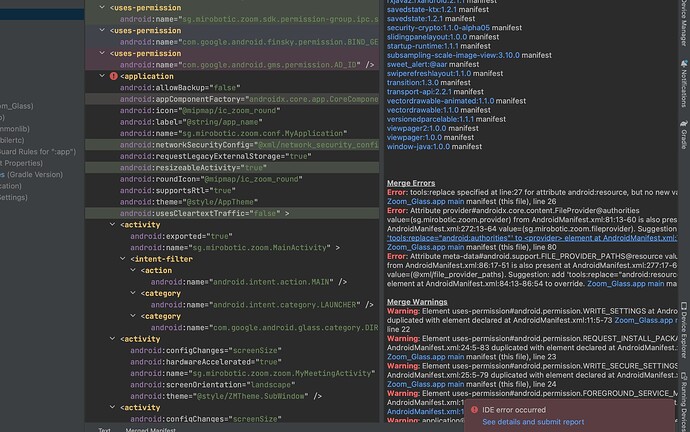Viewport: 690px width, 432px height.
Task: Select the android:resizeableActivity="true" line
Action: (193, 168)
